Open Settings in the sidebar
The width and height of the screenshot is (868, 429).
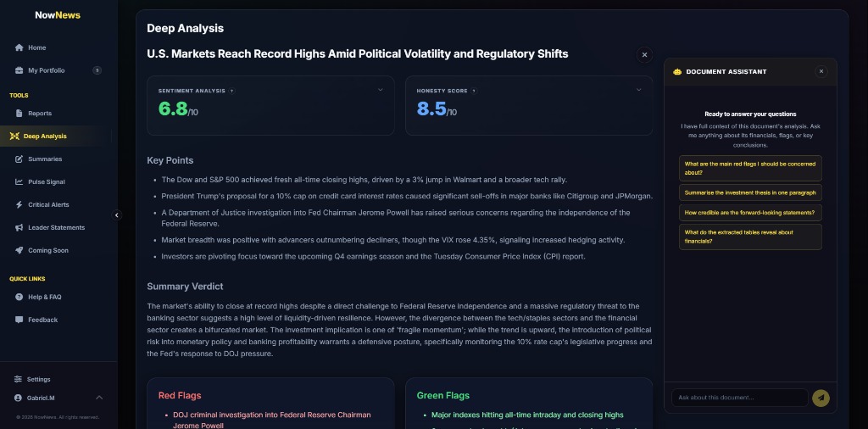point(38,379)
